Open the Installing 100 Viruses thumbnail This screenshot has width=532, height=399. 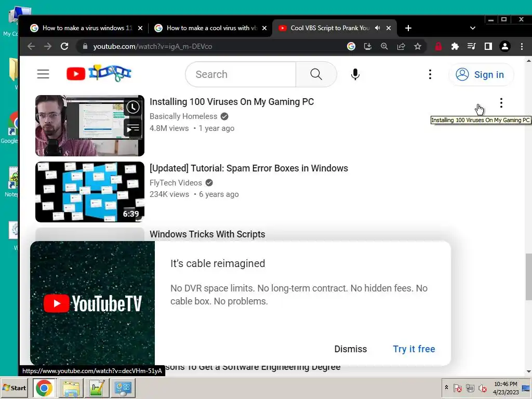point(90,126)
